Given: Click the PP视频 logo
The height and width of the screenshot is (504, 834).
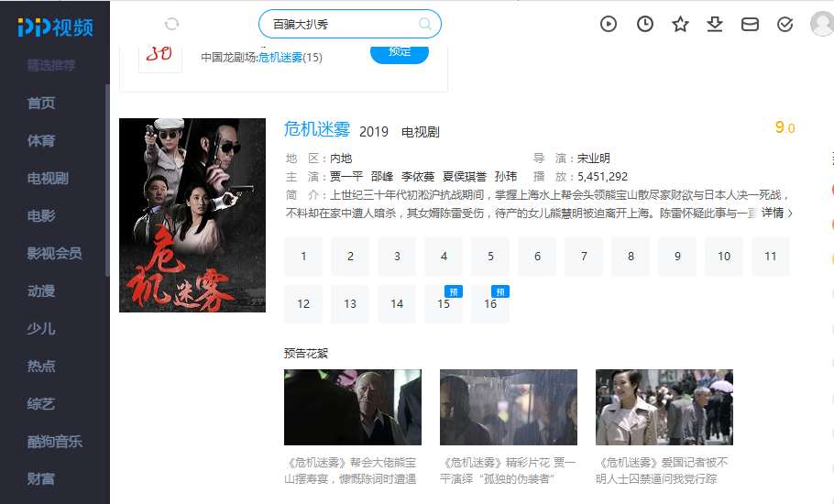Looking at the screenshot, I should tap(55, 27).
